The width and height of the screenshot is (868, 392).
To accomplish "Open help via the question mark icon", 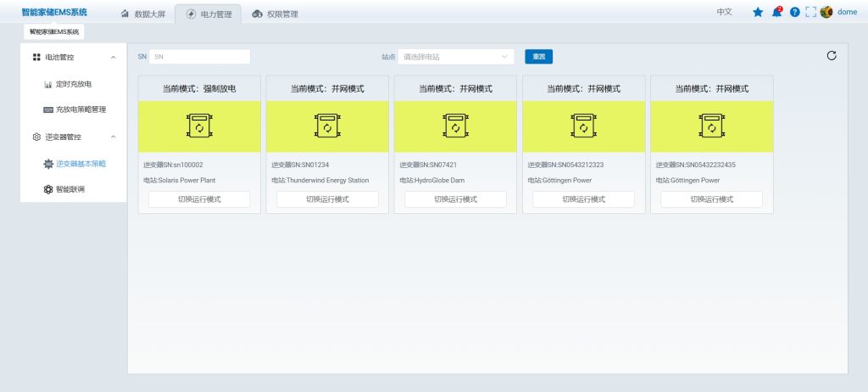I will [x=794, y=12].
